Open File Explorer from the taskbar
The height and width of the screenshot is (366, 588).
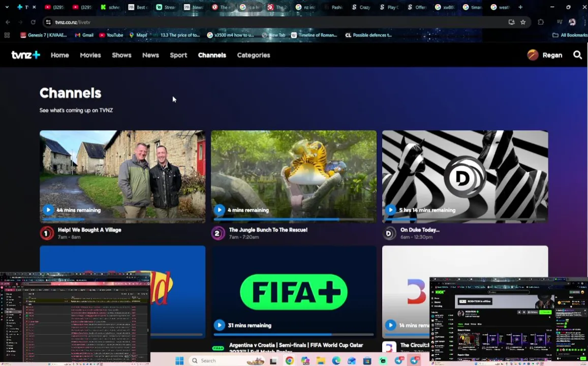(x=320, y=360)
